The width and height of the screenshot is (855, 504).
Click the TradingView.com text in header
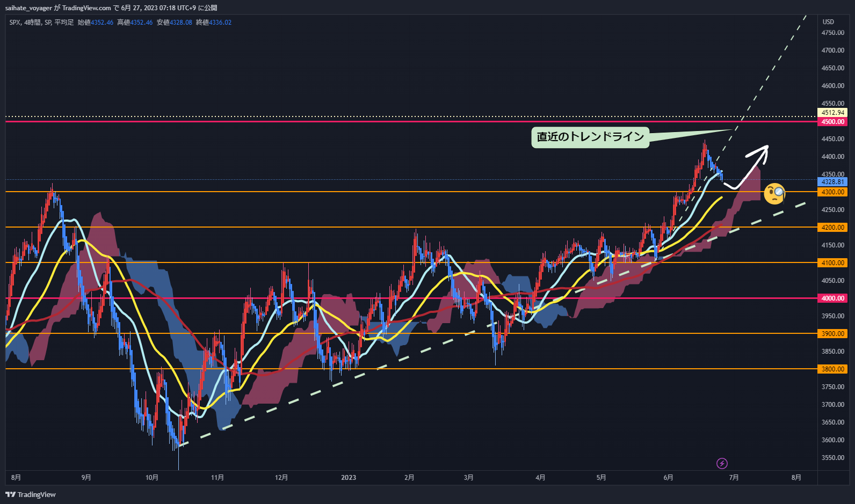coord(86,8)
